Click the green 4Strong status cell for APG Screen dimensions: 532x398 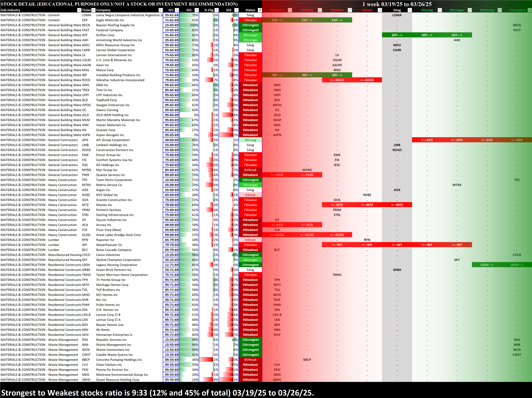250,140
